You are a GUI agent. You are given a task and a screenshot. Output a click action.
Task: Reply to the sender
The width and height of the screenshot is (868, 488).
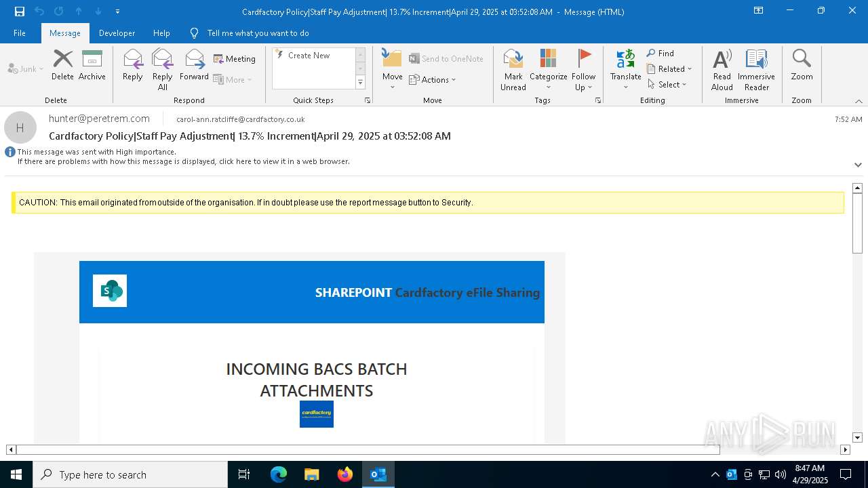click(x=133, y=65)
